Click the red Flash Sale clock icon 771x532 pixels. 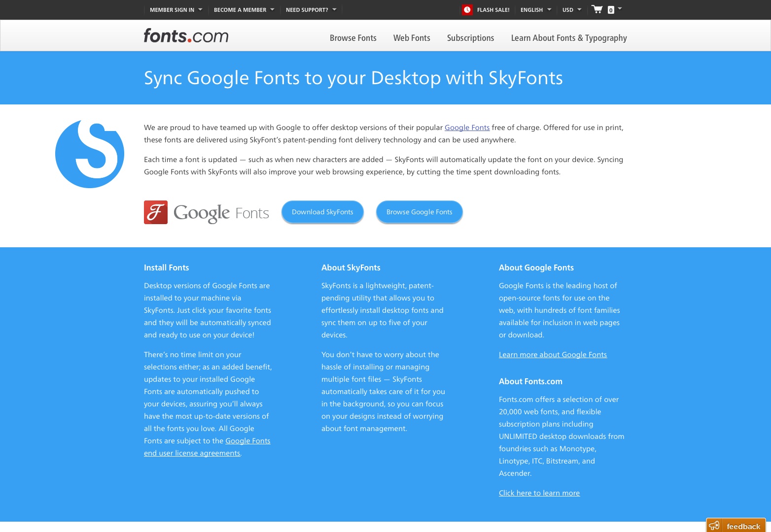click(x=467, y=10)
